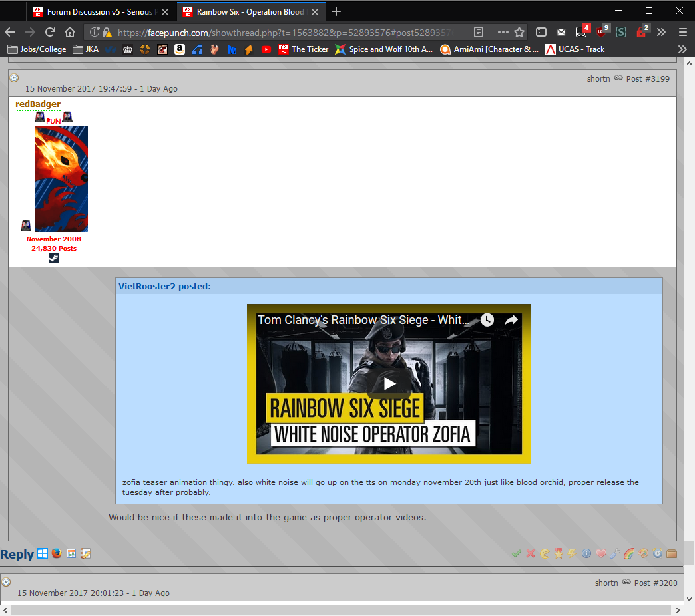Rate the post Dumb with the box
This screenshot has width=695, height=616.
click(x=672, y=553)
